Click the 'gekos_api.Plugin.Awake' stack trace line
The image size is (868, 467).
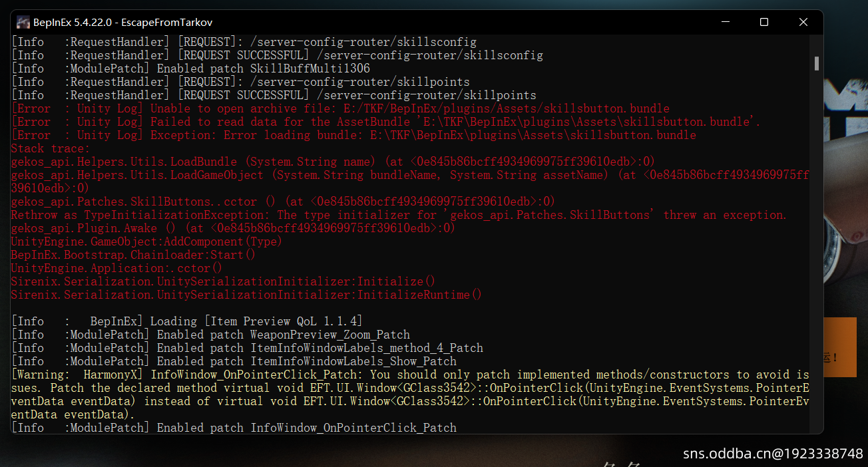pos(232,228)
